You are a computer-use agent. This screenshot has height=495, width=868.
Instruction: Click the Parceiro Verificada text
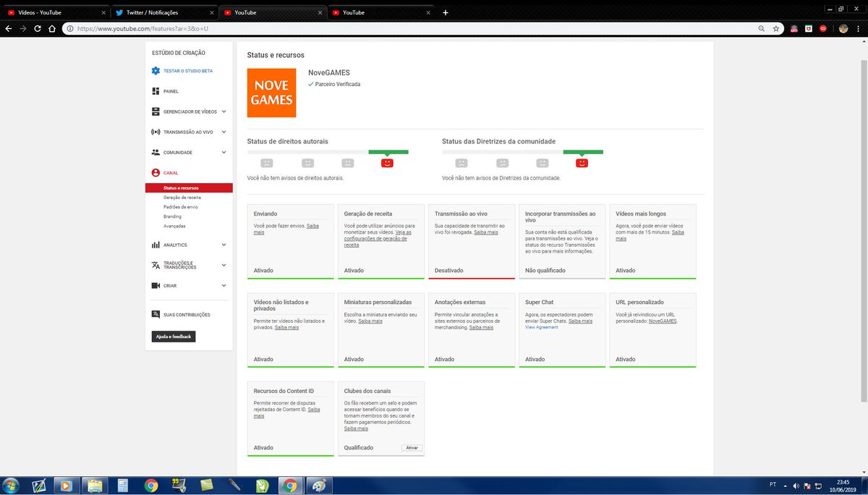pyautogui.click(x=338, y=84)
